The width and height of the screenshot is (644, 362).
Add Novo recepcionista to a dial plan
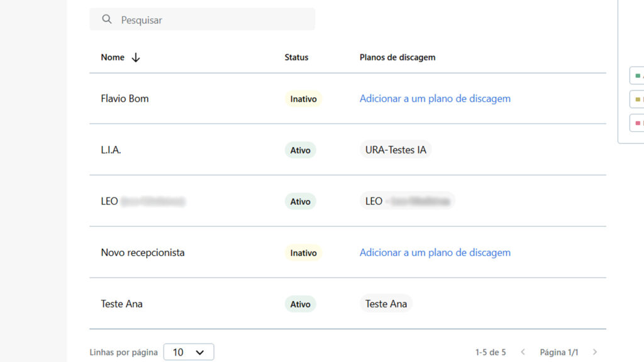tap(435, 253)
